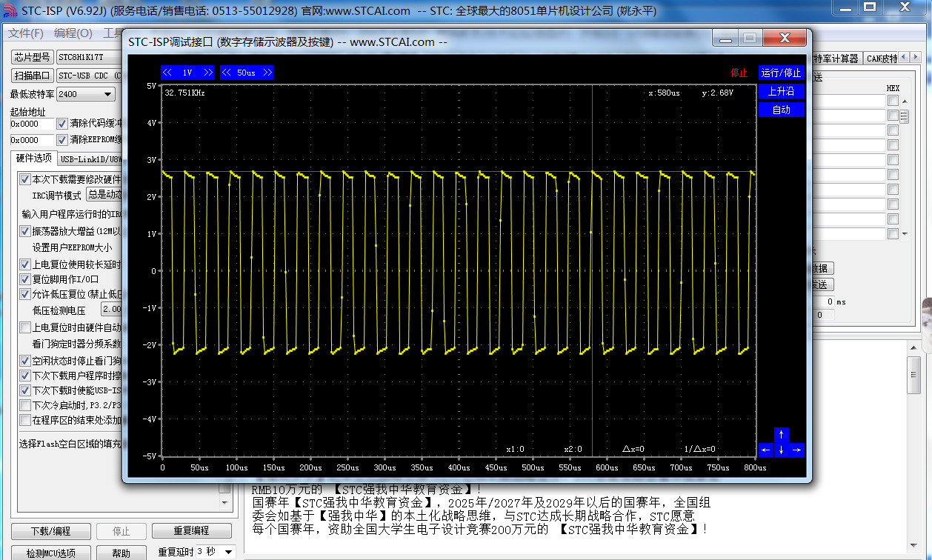This screenshot has width=932, height=560.
Task: Decrease voltage scale with left arrows by 1V
Action: pos(168,73)
